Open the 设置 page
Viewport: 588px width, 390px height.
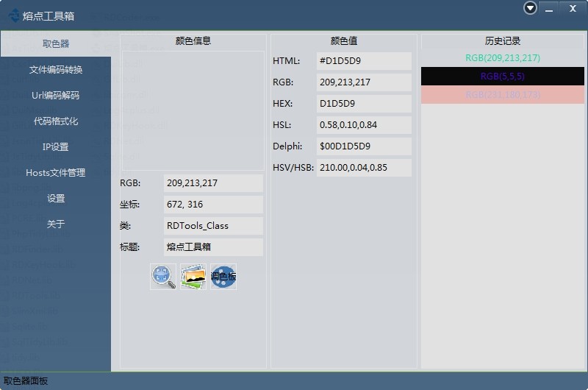pos(56,199)
